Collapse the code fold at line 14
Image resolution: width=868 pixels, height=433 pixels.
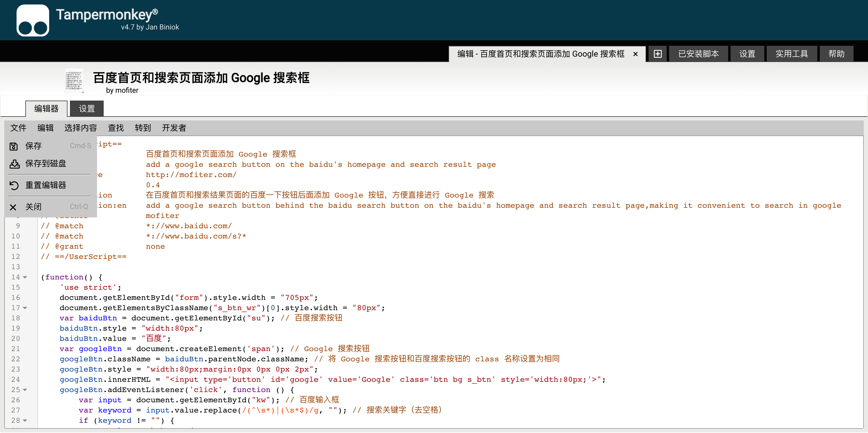click(25, 277)
